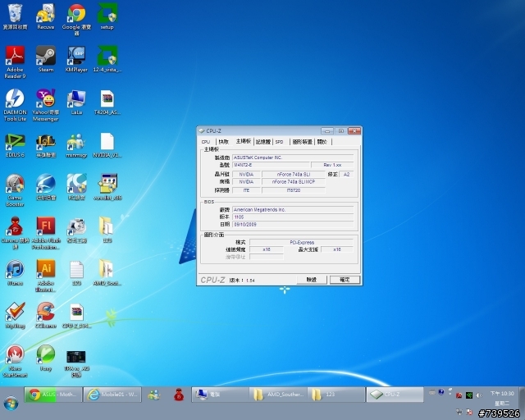Viewport: 525px width, 420px height.
Task: Click the CPU-Z taskbar button
Action: (395, 395)
